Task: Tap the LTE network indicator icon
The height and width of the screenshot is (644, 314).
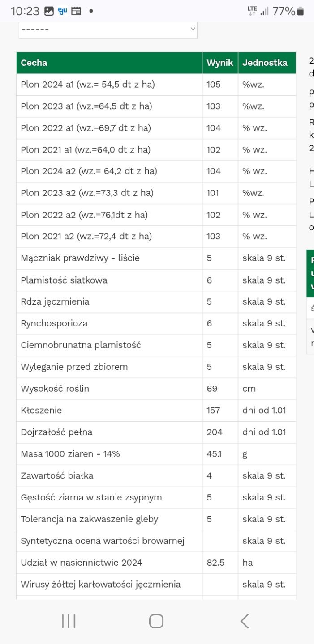Action: pyautogui.click(x=252, y=11)
